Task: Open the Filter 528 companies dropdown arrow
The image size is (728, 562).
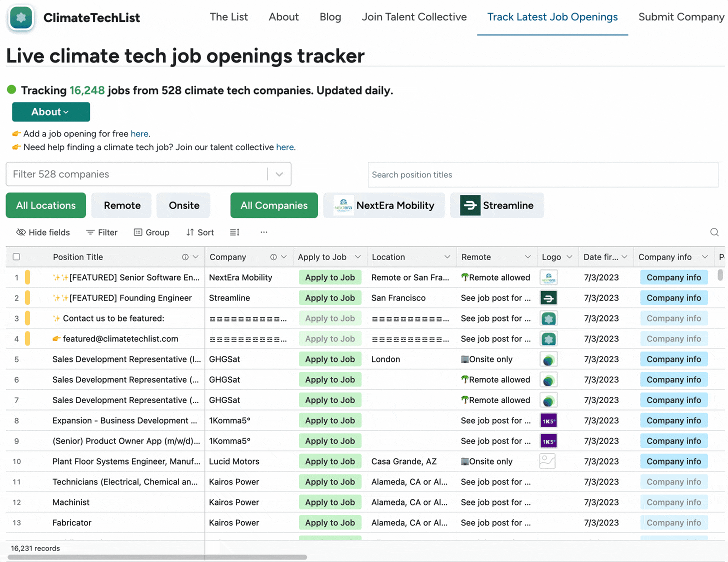Action: click(279, 174)
